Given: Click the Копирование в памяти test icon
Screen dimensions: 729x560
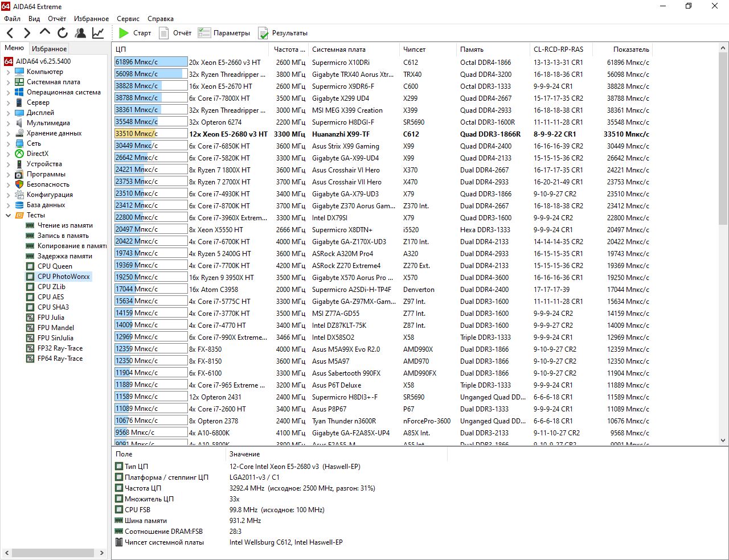Looking at the screenshot, I should click(x=30, y=246).
